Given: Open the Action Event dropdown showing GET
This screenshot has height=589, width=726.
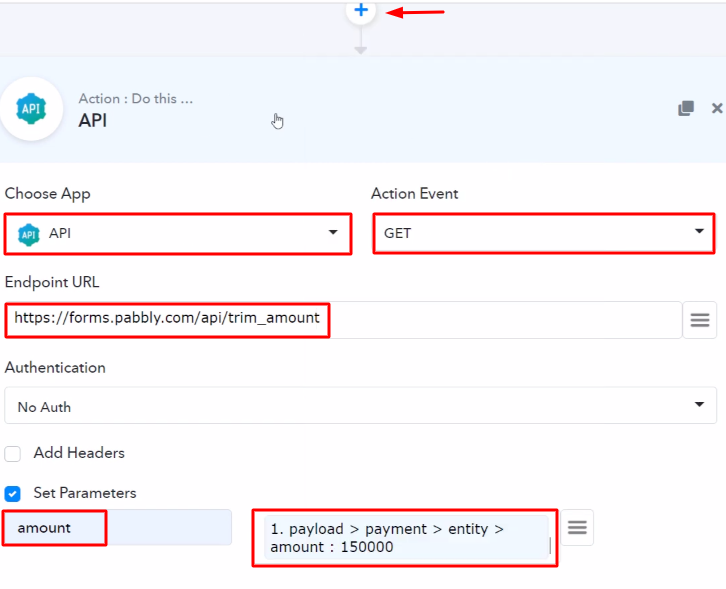Looking at the screenshot, I should [x=544, y=233].
